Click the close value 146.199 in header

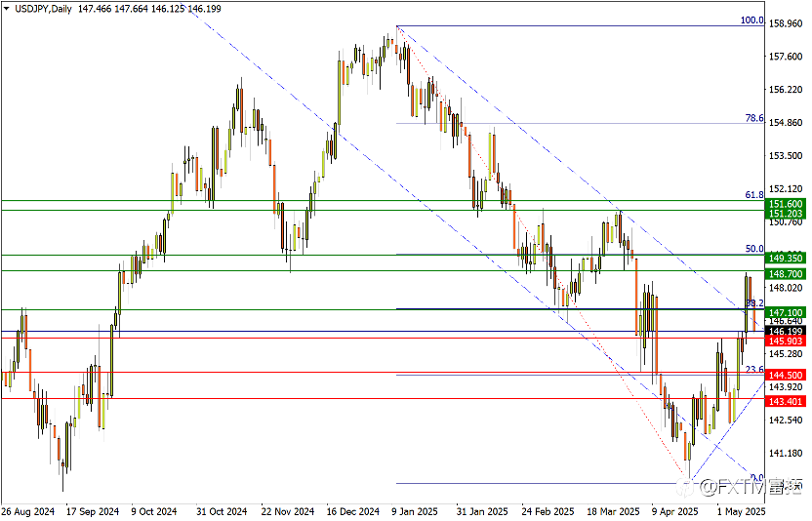[x=204, y=9]
